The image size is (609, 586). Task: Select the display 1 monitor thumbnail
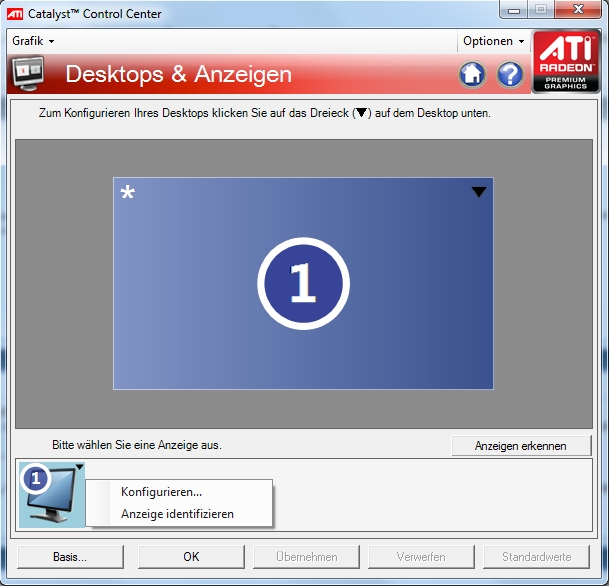pyautogui.click(x=52, y=495)
